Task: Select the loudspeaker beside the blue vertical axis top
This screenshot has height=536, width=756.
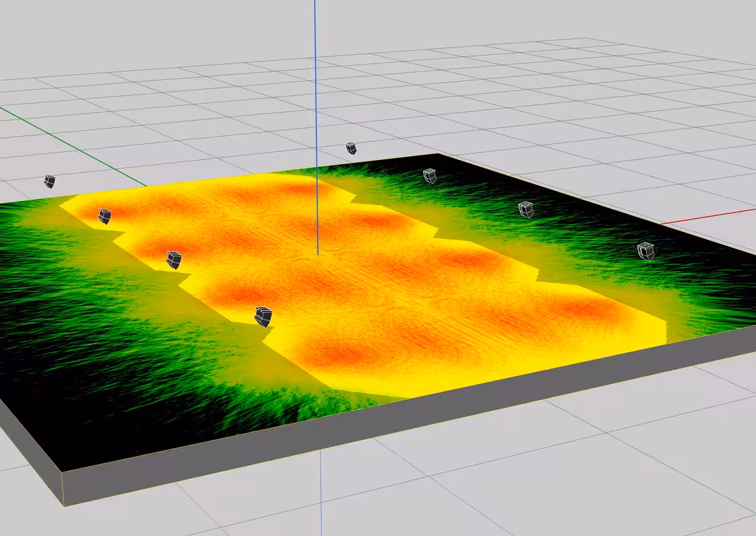Action: (351, 148)
